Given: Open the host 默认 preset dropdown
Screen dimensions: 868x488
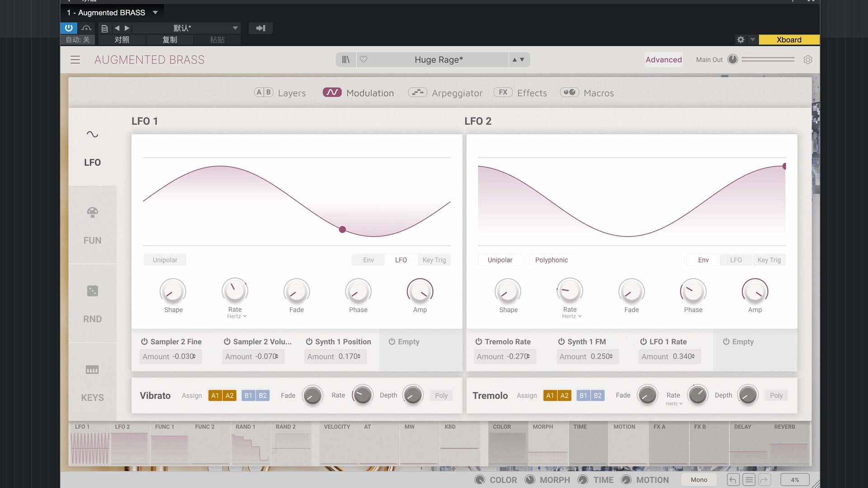Looking at the screenshot, I should pyautogui.click(x=235, y=28).
